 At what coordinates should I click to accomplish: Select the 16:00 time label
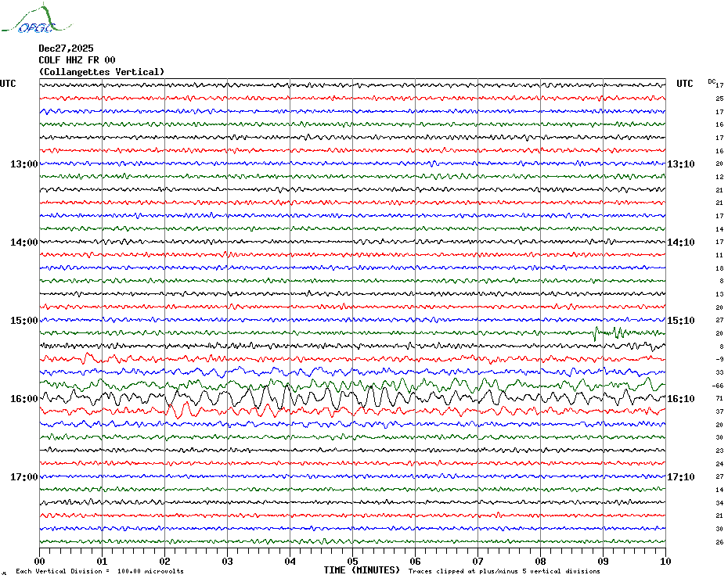[x=24, y=399]
